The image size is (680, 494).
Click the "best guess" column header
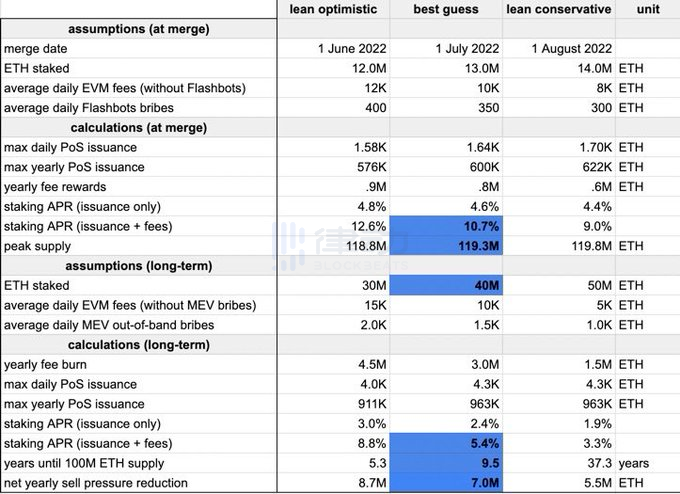(446, 9)
